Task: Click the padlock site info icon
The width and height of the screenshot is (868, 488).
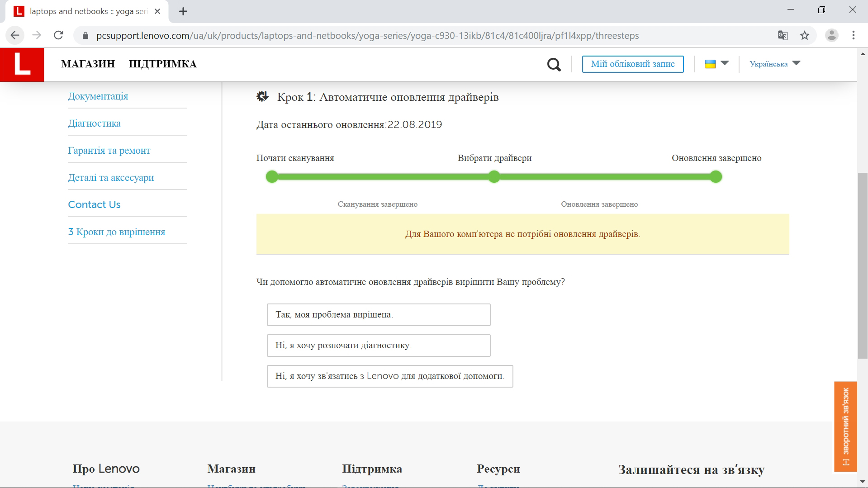Action: (x=85, y=36)
